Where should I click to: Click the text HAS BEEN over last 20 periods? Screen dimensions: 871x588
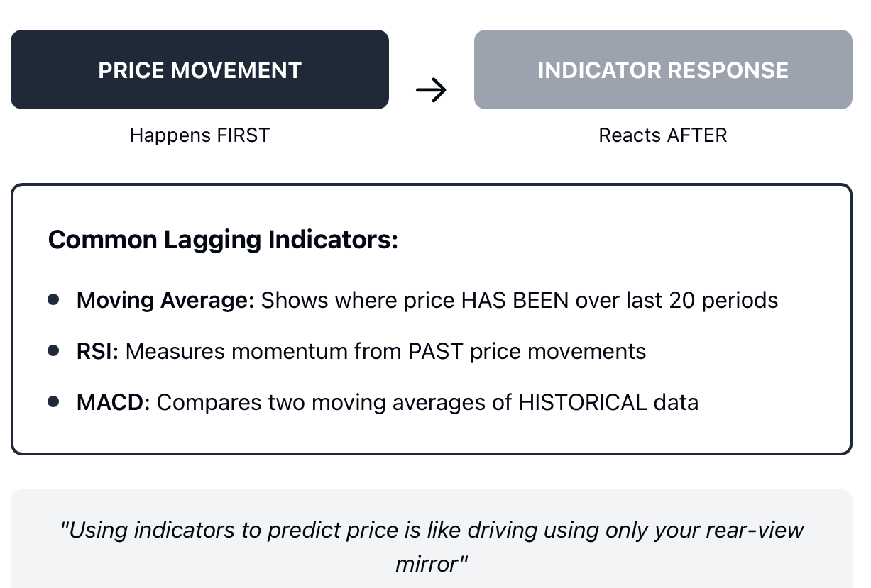[x=620, y=300]
